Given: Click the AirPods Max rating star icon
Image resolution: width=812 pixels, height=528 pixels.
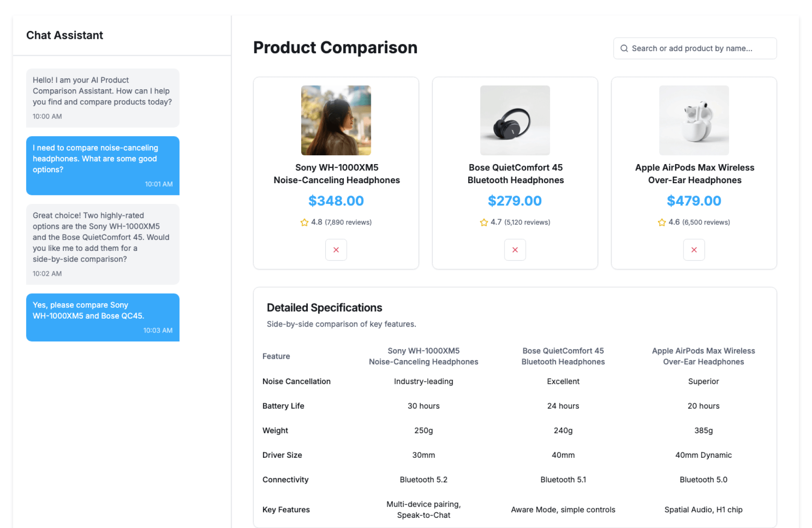Looking at the screenshot, I should pos(661,223).
